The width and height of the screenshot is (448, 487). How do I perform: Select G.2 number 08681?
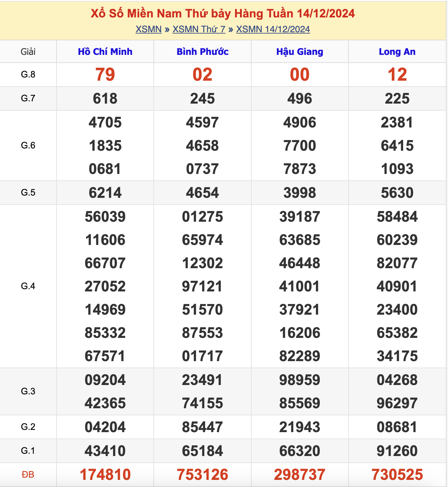coord(397,427)
